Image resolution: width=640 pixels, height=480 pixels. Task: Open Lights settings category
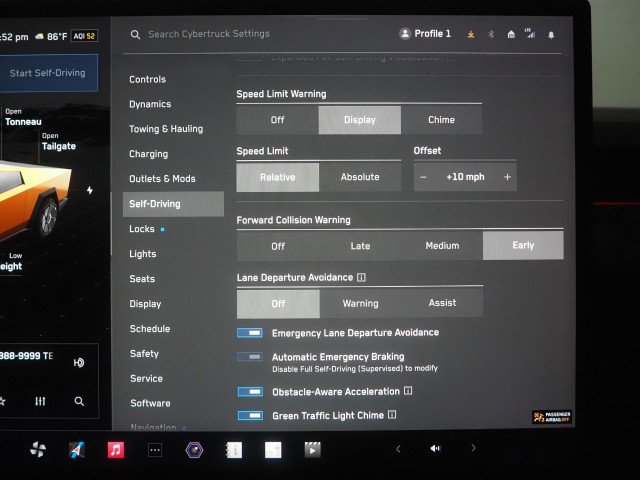point(142,254)
